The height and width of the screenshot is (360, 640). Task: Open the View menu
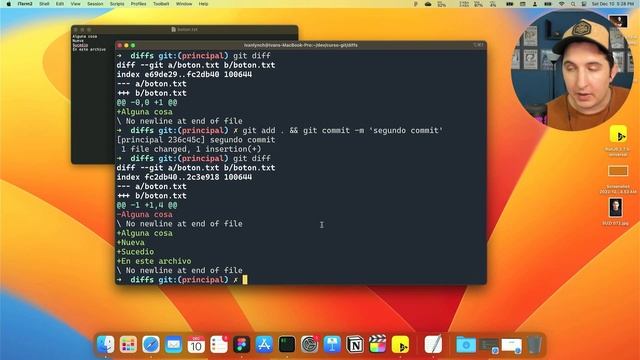(76, 4)
